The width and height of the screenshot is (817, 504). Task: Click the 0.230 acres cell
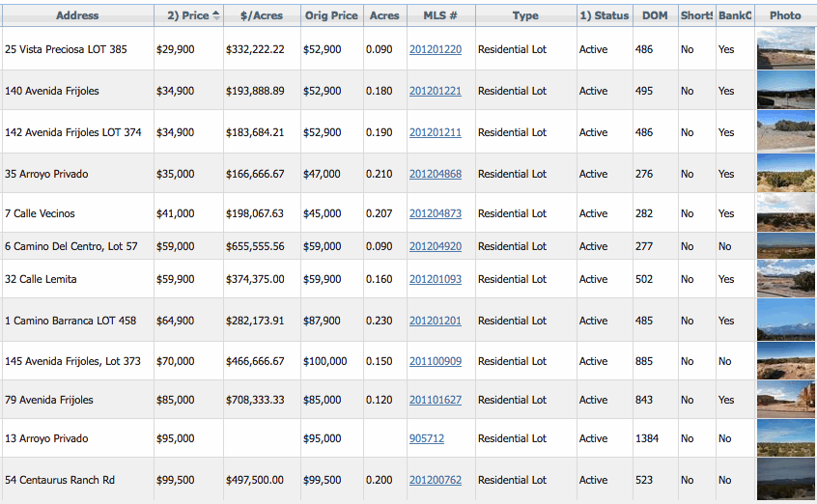point(379,321)
